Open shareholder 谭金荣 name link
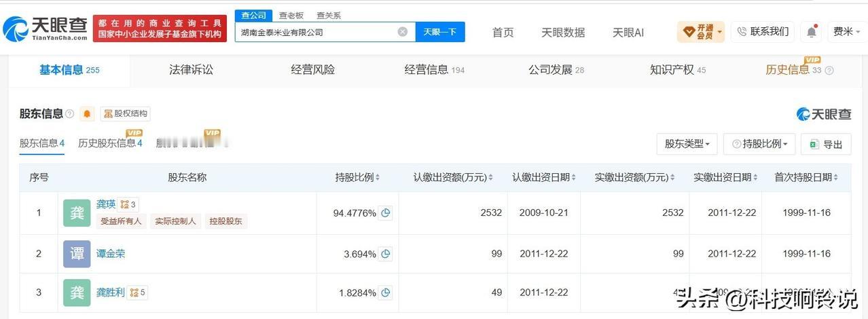 point(111,254)
